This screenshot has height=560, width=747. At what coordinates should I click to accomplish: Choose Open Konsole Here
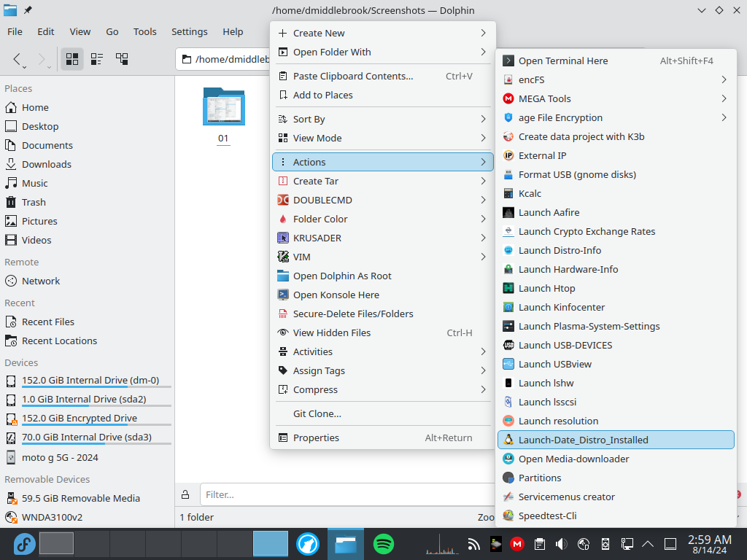[x=382, y=295]
